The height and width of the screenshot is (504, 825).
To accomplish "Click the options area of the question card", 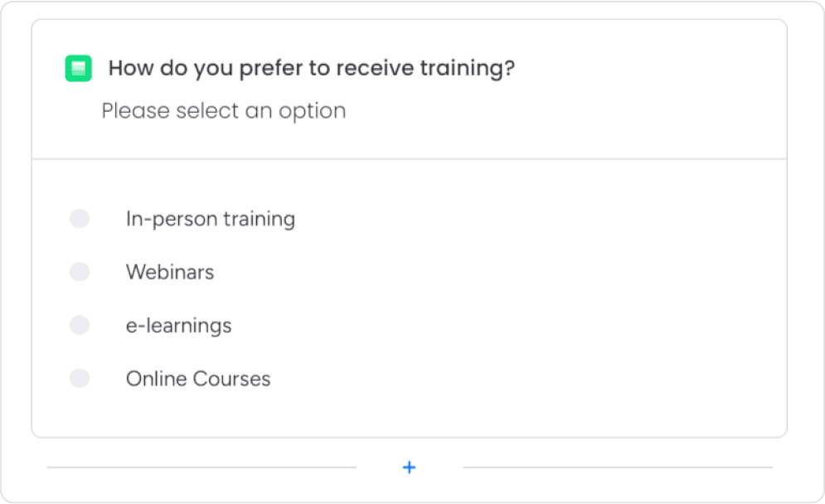I will (410, 298).
